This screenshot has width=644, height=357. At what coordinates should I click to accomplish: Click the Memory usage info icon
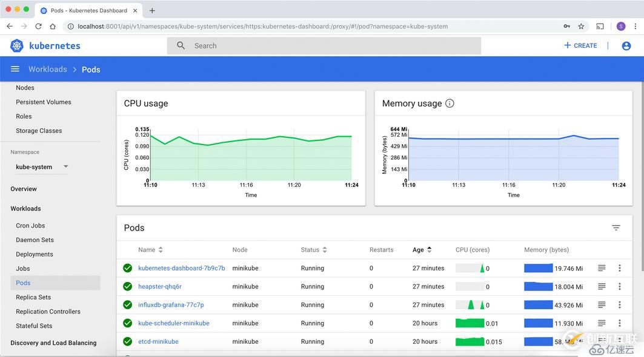(449, 103)
